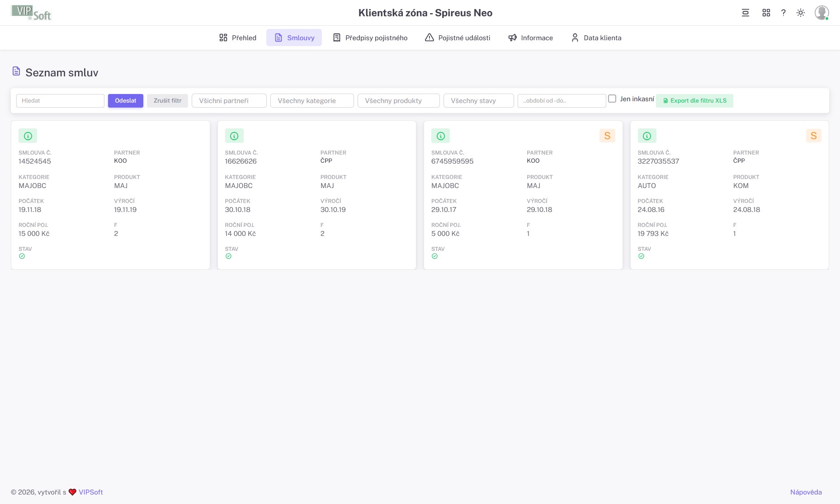Open info icon for contract 3227035537
Screen dimensions: 840x504
(x=647, y=136)
